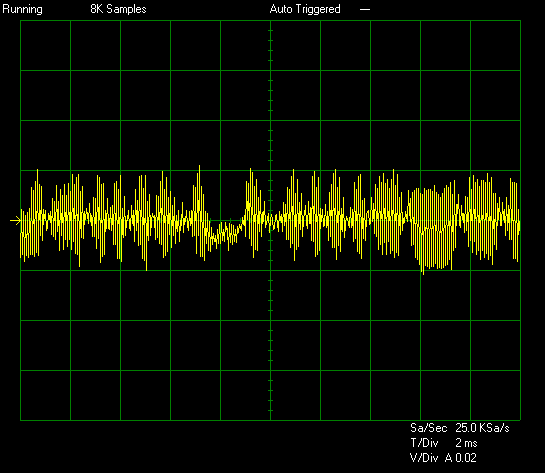The image size is (545, 473).
Task: Click the 0.02 volts per division value
Action: click(466, 458)
